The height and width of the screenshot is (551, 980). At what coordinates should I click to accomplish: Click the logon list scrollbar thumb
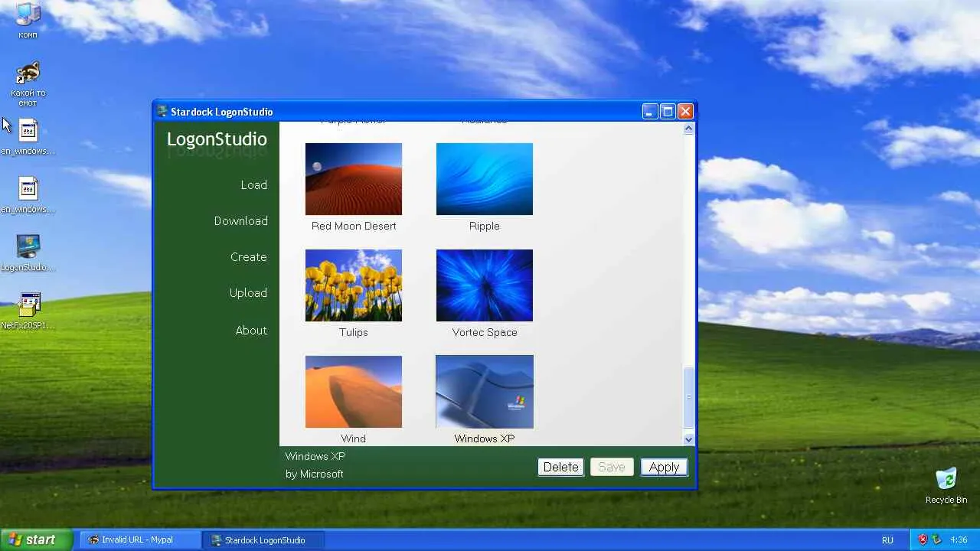point(688,398)
